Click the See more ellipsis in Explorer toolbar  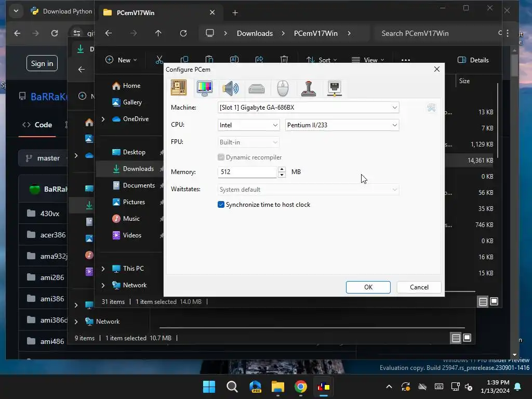pyautogui.click(x=405, y=60)
